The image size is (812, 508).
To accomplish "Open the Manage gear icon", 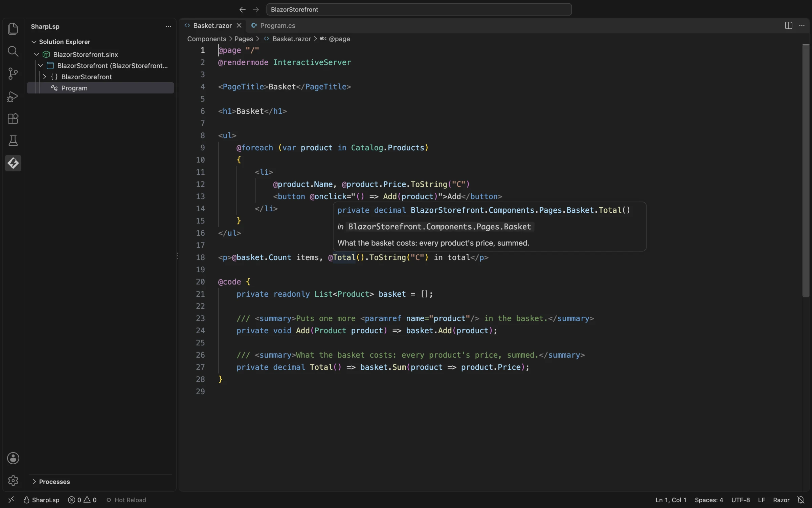I will click(x=13, y=481).
